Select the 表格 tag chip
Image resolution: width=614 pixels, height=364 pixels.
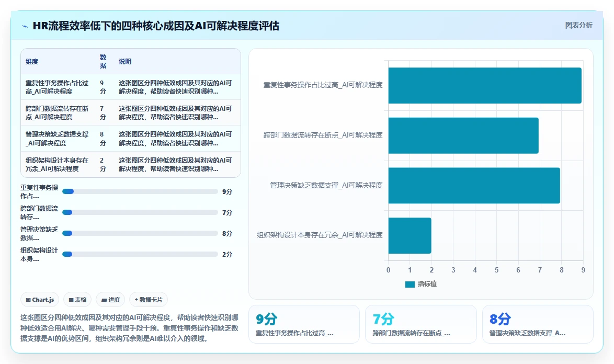click(77, 300)
